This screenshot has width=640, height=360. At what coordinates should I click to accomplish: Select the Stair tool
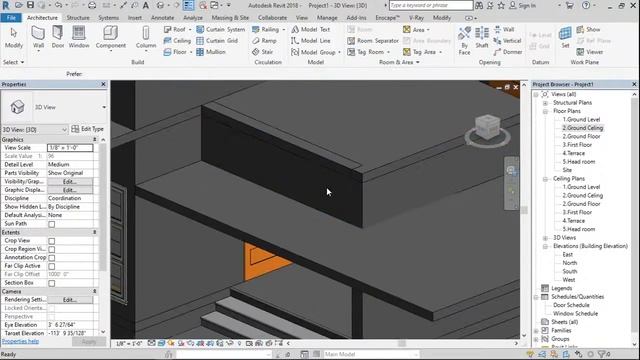click(262, 52)
